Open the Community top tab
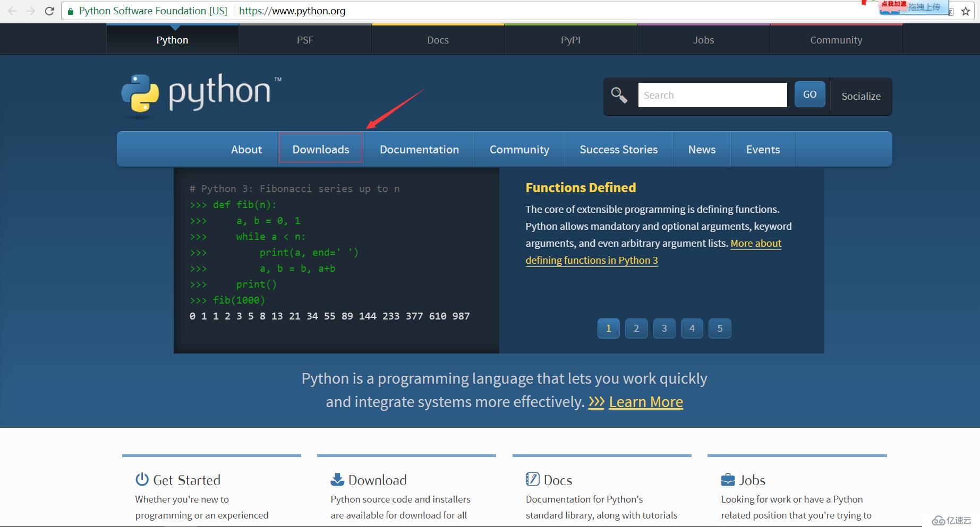The image size is (980, 527). (836, 40)
